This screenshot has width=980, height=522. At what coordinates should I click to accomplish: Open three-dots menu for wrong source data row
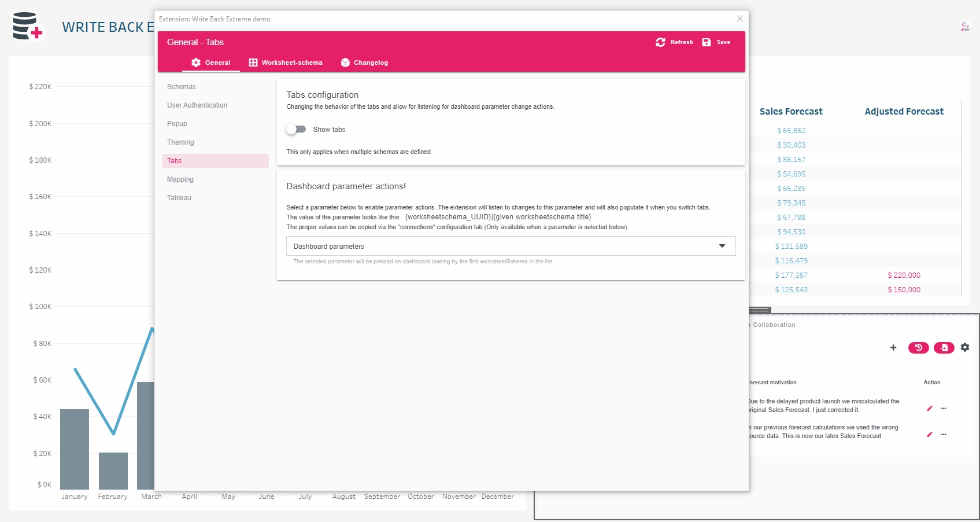pyautogui.click(x=944, y=435)
